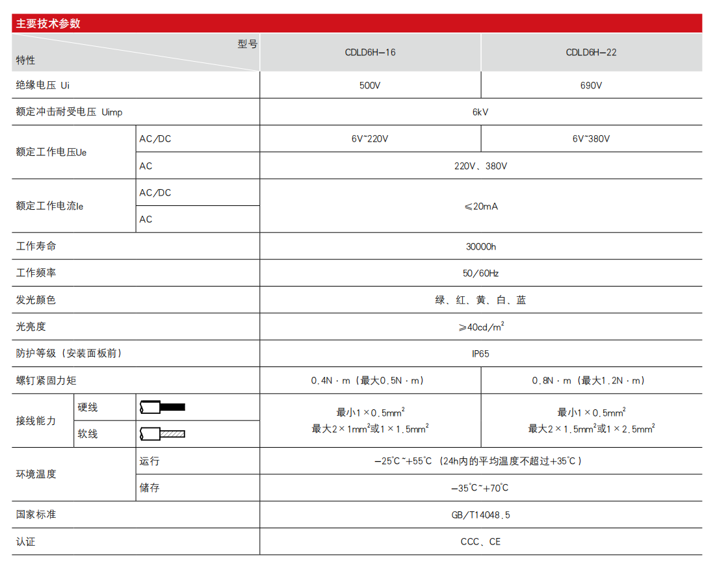This screenshot has width=728, height=564.
Task: Click the 6kV impulse withstand voltage value
Action: point(480,112)
